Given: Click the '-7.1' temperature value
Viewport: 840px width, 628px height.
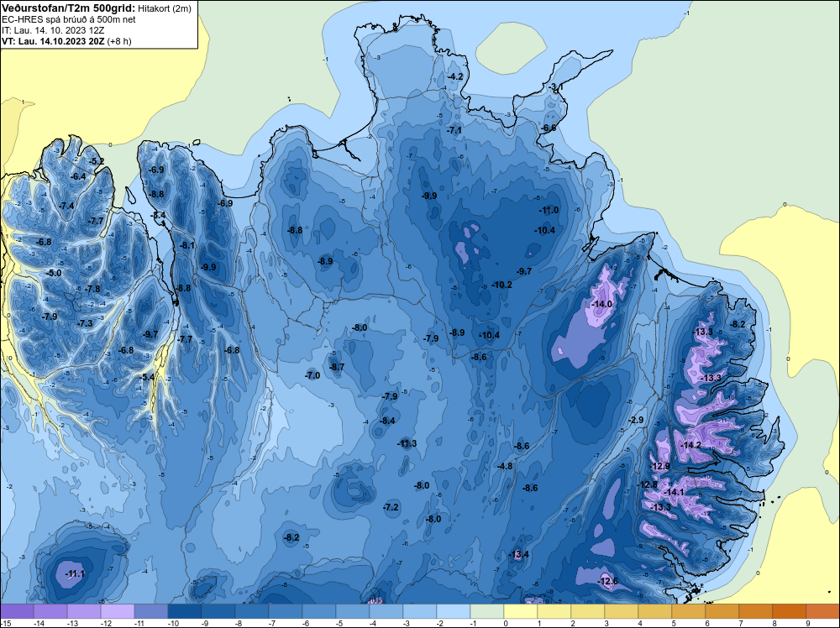Looking at the screenshot, I should [x=454, y=131].
